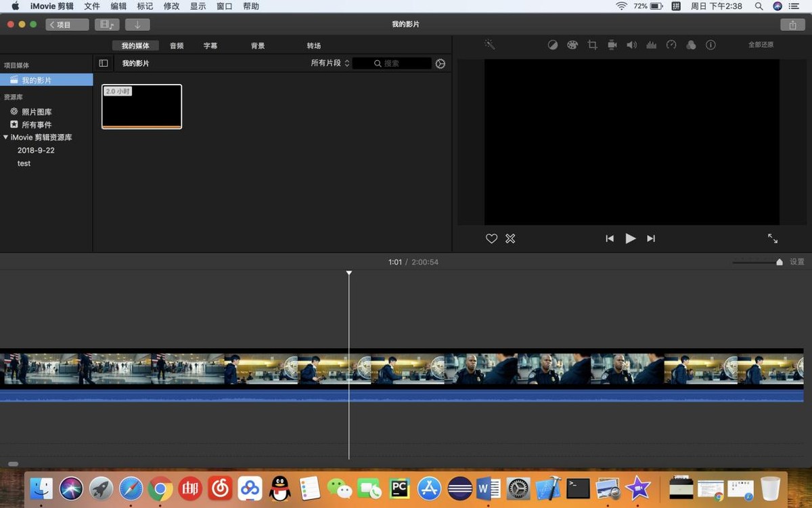812x508 pixels.
Task: Go back with the 项目 button
Action: coord(67,24)
